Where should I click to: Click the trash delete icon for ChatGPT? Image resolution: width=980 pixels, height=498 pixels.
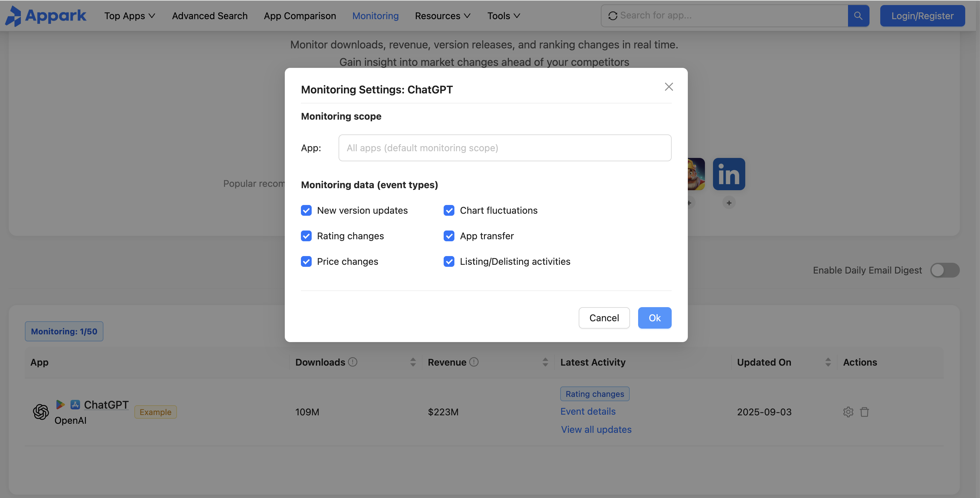click(864, 412)
